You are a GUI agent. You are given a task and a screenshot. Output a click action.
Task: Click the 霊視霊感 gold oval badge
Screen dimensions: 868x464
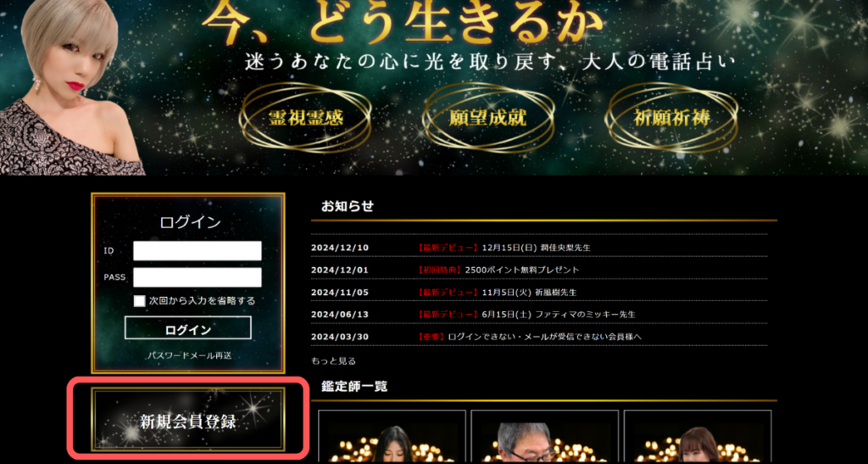(x=304, y=118)
